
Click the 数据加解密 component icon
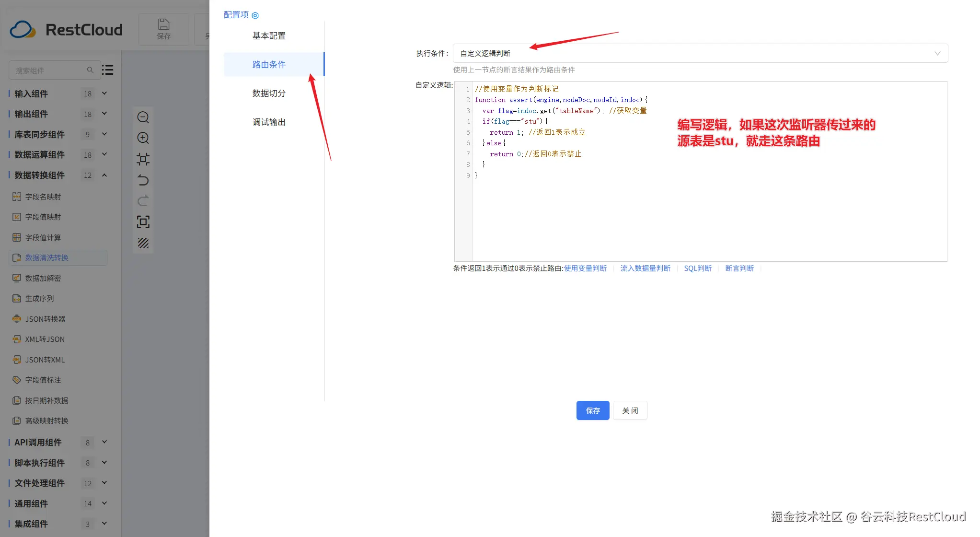tap(17, 278)
